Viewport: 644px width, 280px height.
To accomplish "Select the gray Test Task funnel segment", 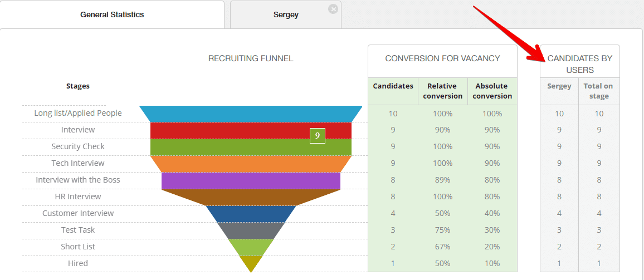I will pyautogui.click(x=251, y=230).
